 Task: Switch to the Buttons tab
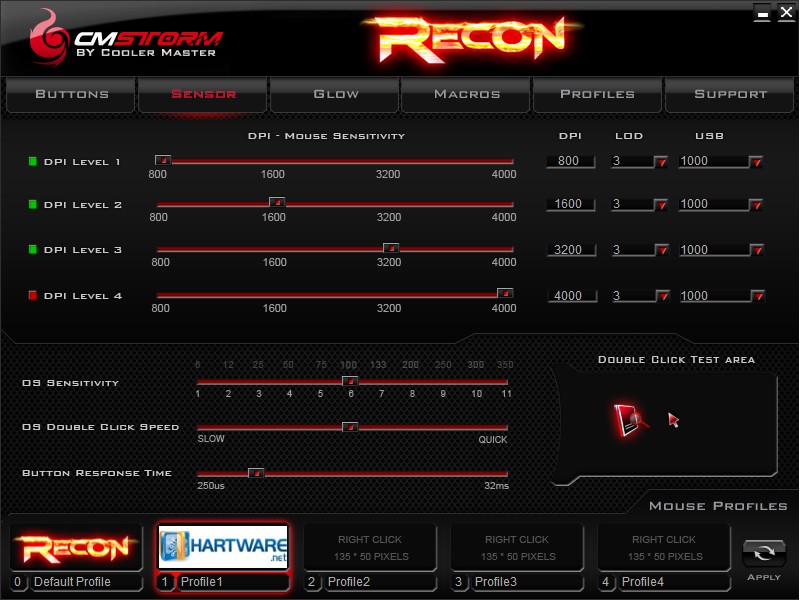[71, 94]
